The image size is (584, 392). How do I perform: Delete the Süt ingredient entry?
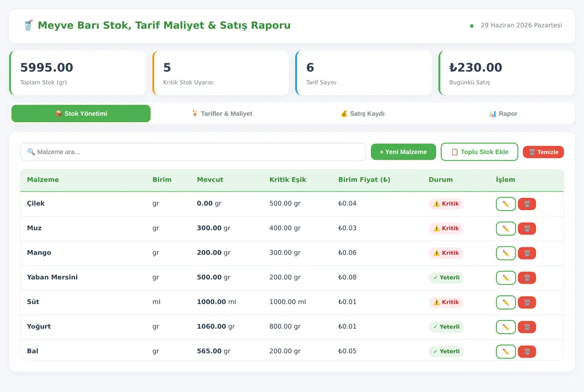[527, 303]
